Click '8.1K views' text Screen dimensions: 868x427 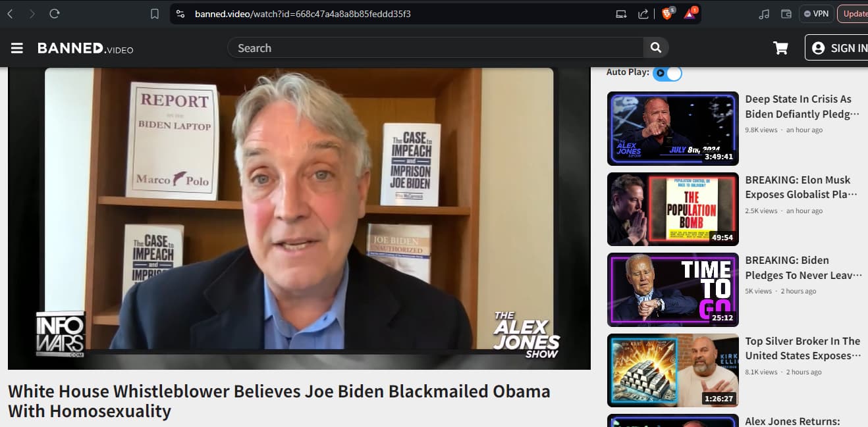[761, 372]
